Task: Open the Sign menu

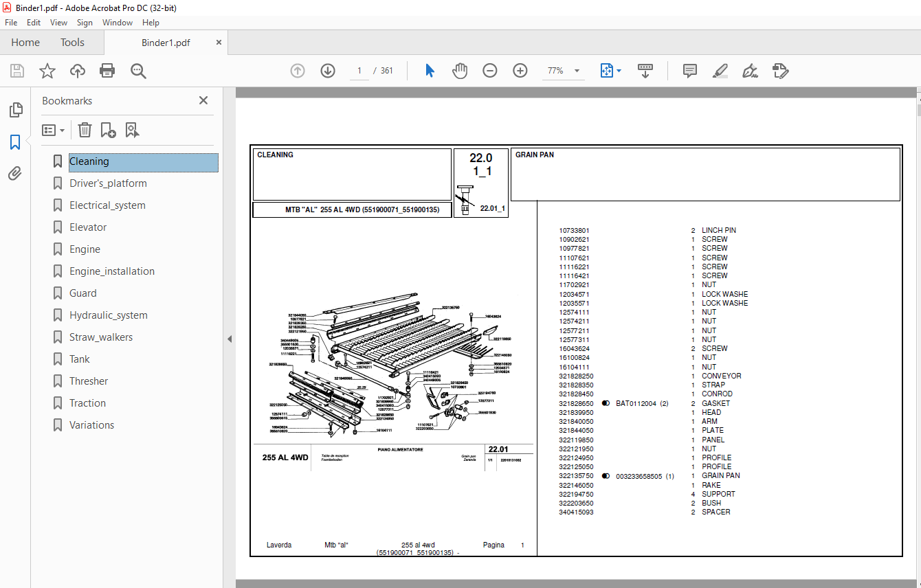Action: coord(85,23)
